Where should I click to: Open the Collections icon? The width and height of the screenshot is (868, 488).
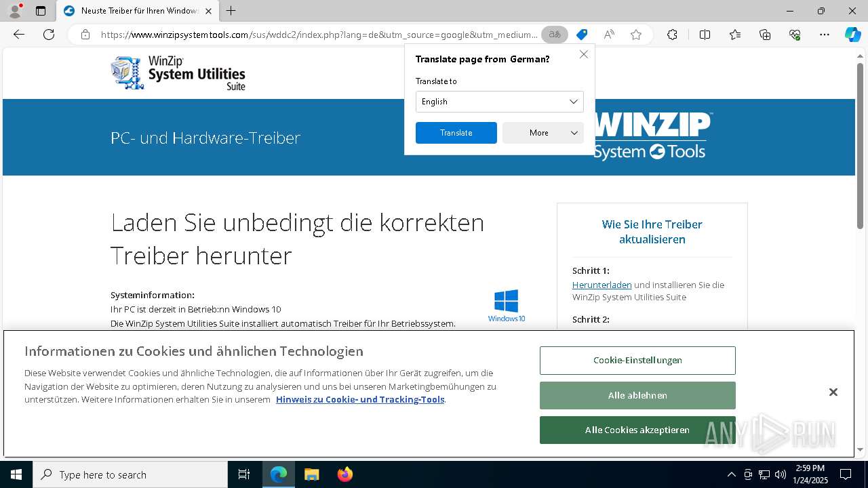point(765,35)
